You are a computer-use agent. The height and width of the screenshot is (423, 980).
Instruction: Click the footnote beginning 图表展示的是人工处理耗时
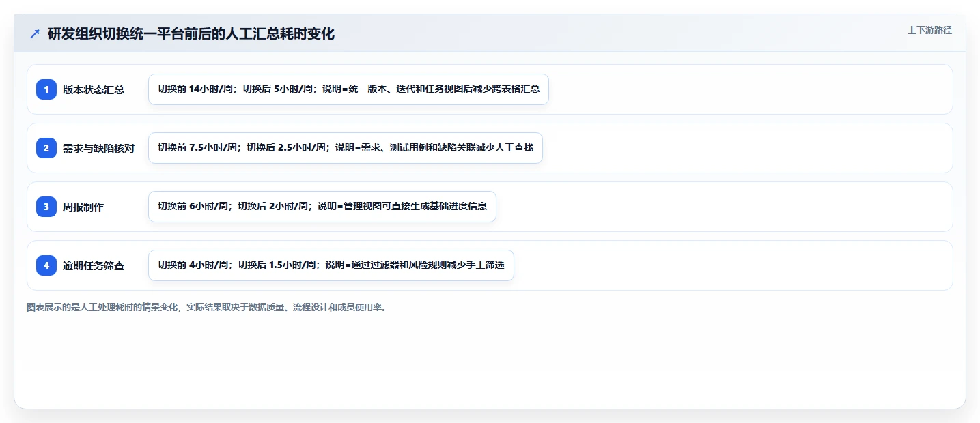(208, 308)
